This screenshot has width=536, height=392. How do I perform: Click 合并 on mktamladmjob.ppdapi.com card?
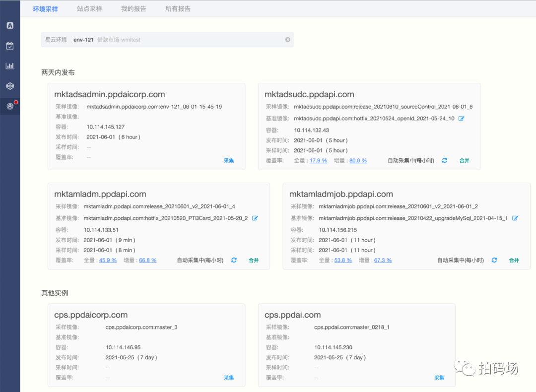[x=514, y=261]
